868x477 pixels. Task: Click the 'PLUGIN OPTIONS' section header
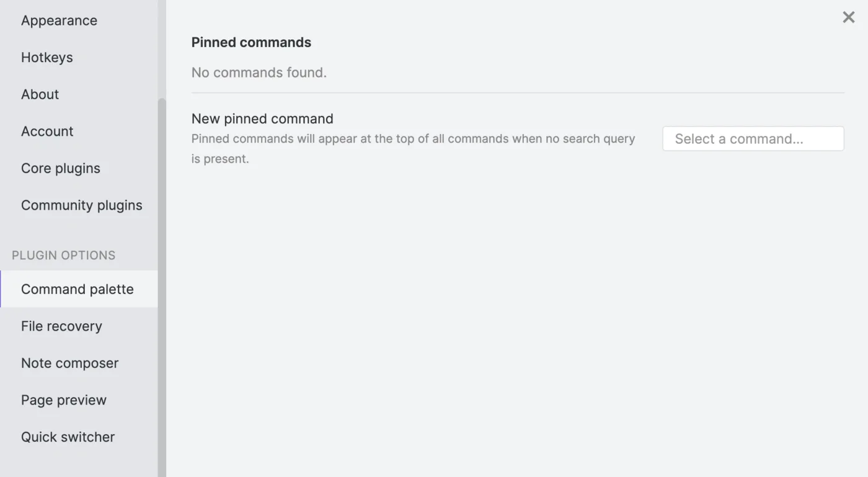tap(63, 256)
